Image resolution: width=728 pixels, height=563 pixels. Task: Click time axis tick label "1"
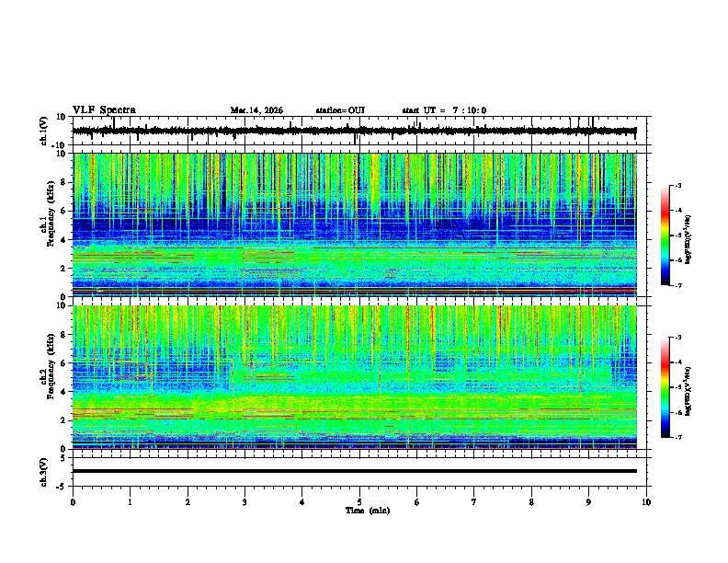(x=130, y=502)
